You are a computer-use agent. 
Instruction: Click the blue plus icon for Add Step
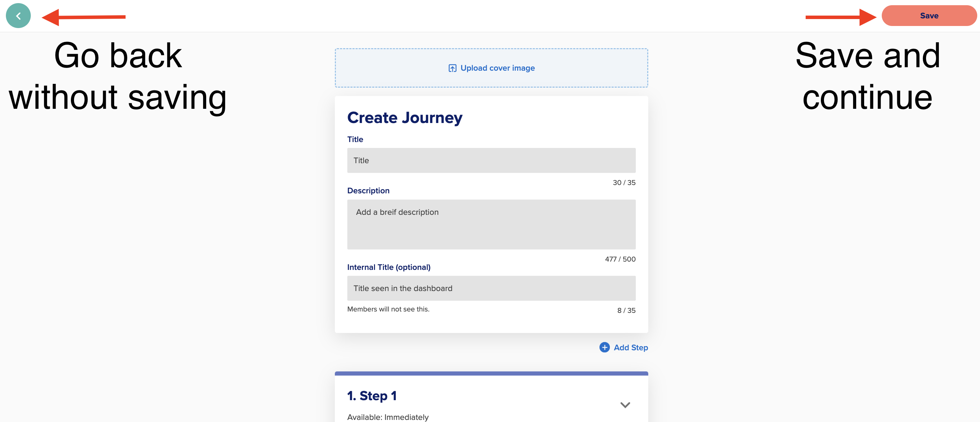point(605,348)
